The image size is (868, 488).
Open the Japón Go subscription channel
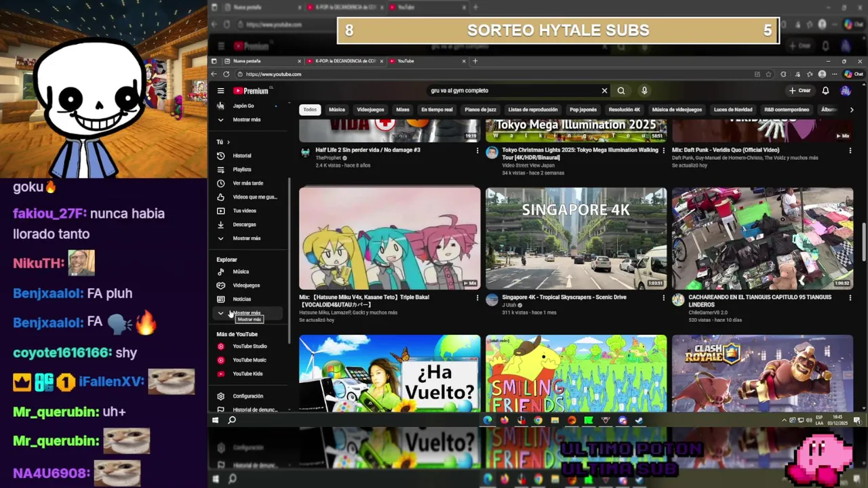coord(248,106)
